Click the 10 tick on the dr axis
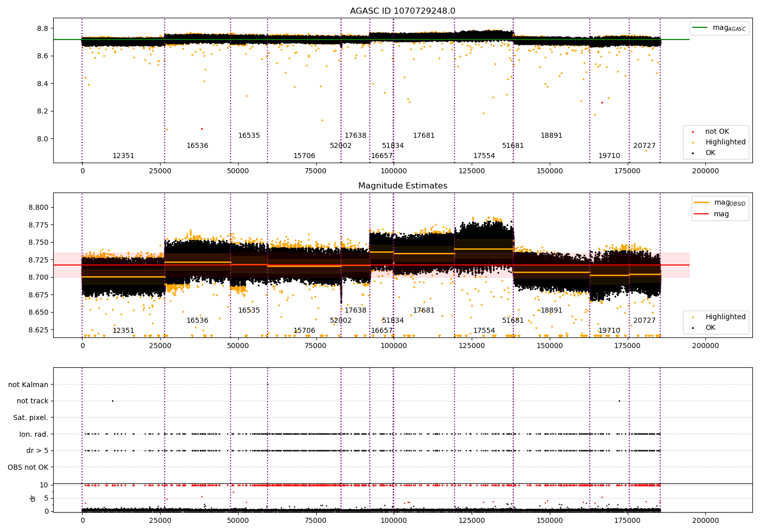Image resolution: width=760 pixels, height=532 pixels. pyautogui.click(x=44, y=485)
